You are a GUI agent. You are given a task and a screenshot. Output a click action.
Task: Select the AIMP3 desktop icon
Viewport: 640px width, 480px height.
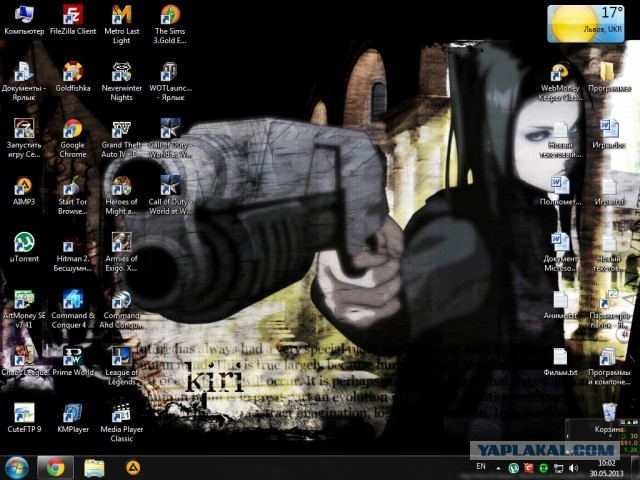coord(24,186)
